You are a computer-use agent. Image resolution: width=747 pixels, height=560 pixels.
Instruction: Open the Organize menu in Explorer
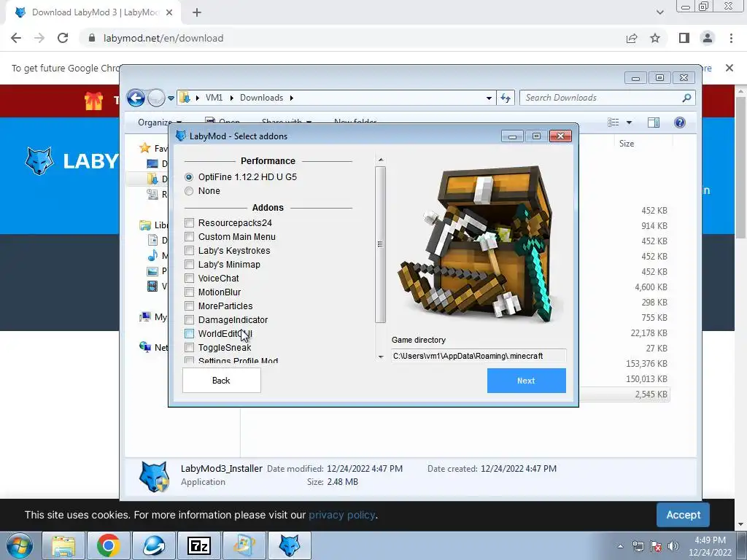(x=160, y=122)
